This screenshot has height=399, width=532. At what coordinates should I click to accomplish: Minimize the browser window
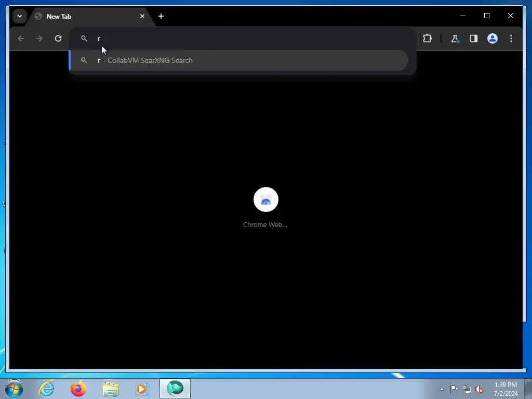(x=463, y=16)
